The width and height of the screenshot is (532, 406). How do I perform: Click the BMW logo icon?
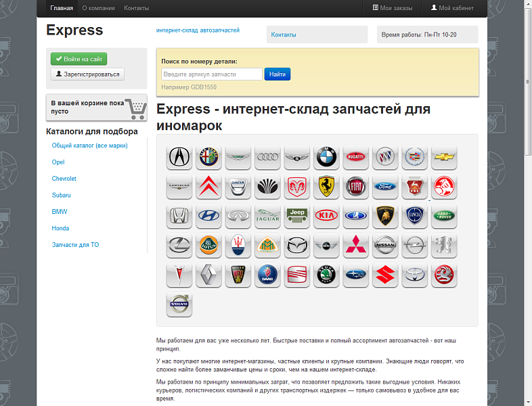tap(326, 158)
